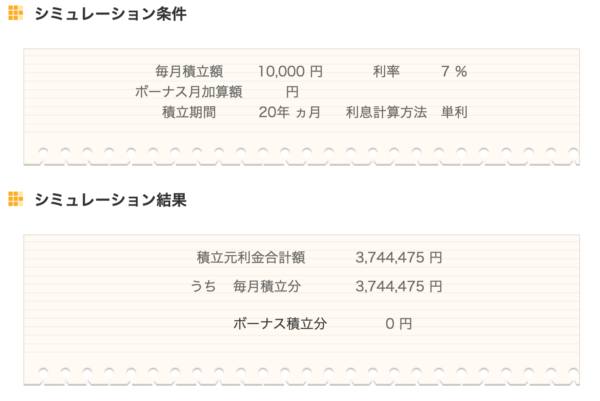This screenshot has height=401, width=600.
Task: Select the 7 % interest rate value
Action: coord(453,72)
